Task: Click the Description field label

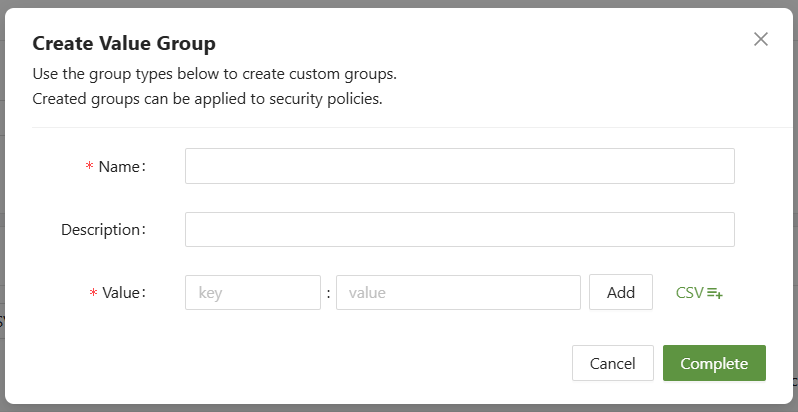Action: click(103, 230)
